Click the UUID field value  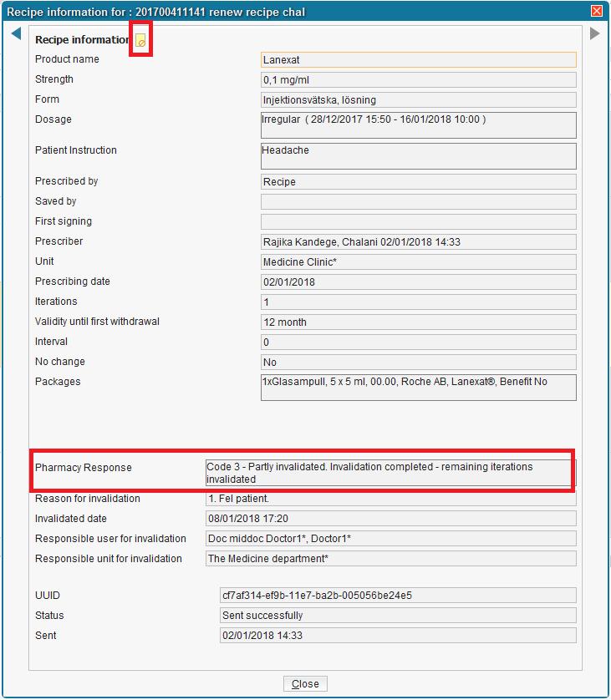click(x=398, y=595)
